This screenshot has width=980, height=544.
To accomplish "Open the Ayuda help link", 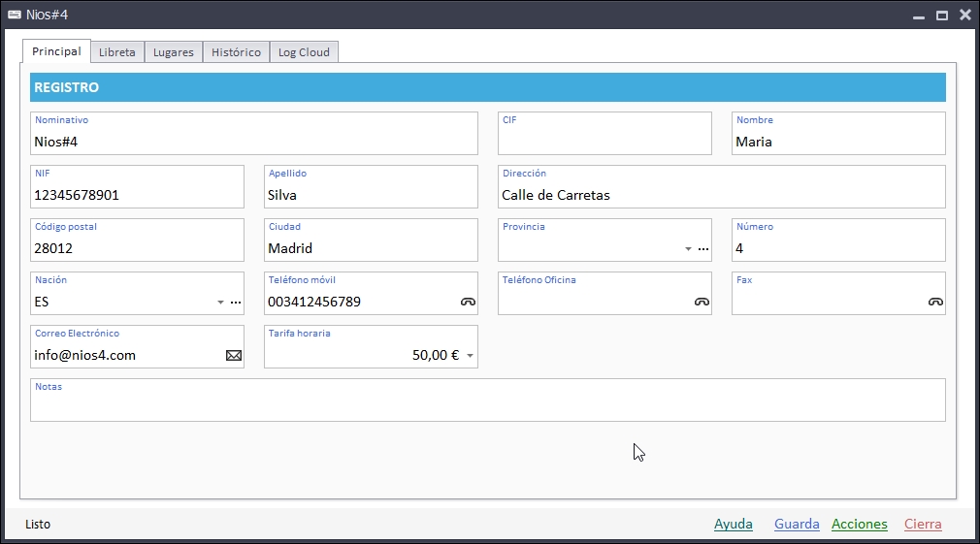I will [x=734, y=525].
